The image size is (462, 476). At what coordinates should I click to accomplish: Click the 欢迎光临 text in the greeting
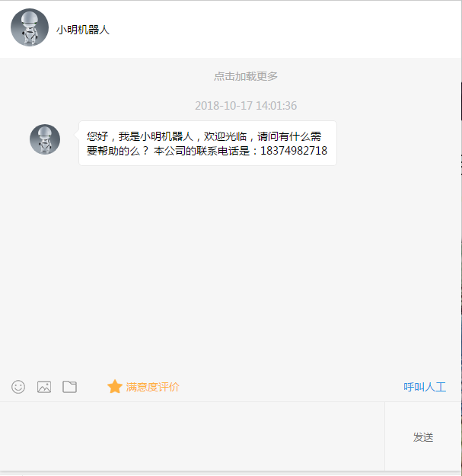pyautogui.click(x=225, y=136)
